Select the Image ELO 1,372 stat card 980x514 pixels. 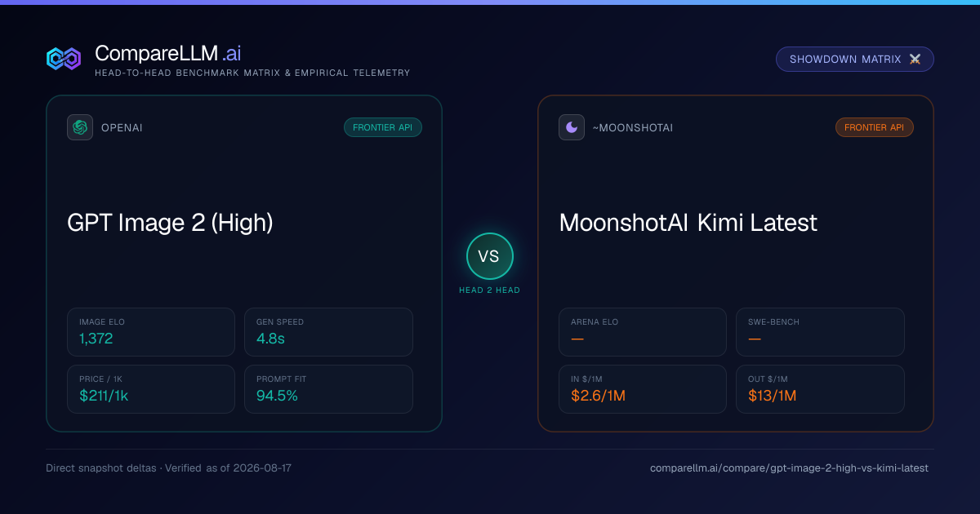point(151,332)
